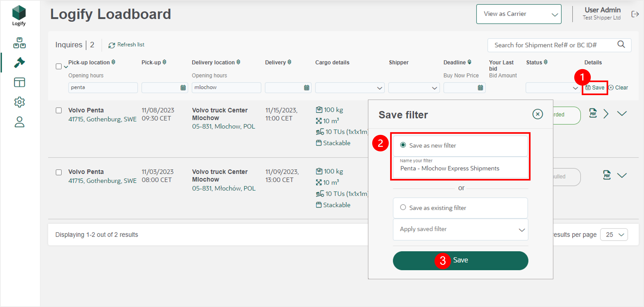Image resolution: width=644 pixels, height=307 pixels.
Task: Sort by Delivery date arrows
Action: click(289, 62)
